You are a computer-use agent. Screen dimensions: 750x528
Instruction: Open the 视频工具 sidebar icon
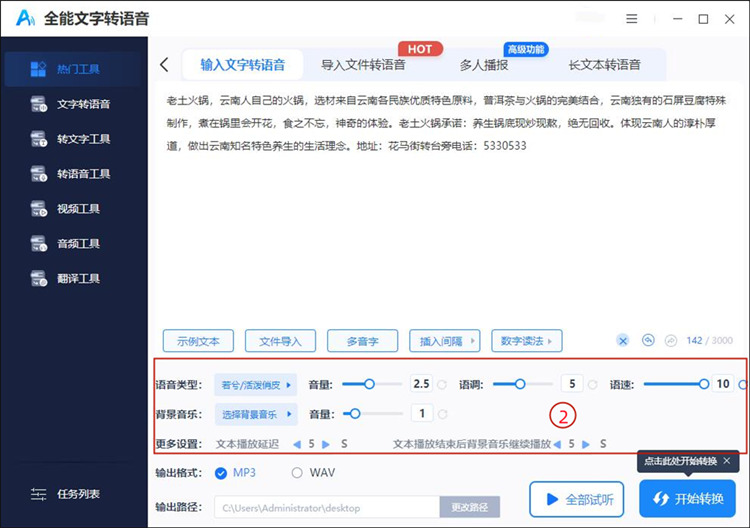tap(39, 209)
